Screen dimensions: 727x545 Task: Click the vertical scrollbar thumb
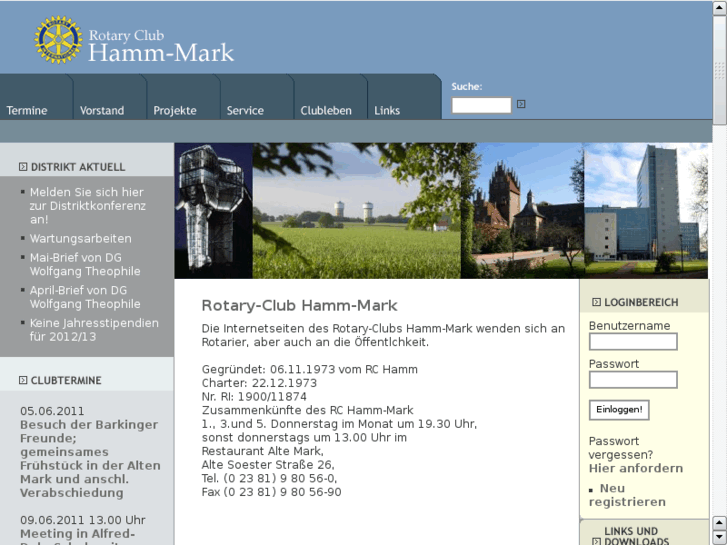[720, 70]
